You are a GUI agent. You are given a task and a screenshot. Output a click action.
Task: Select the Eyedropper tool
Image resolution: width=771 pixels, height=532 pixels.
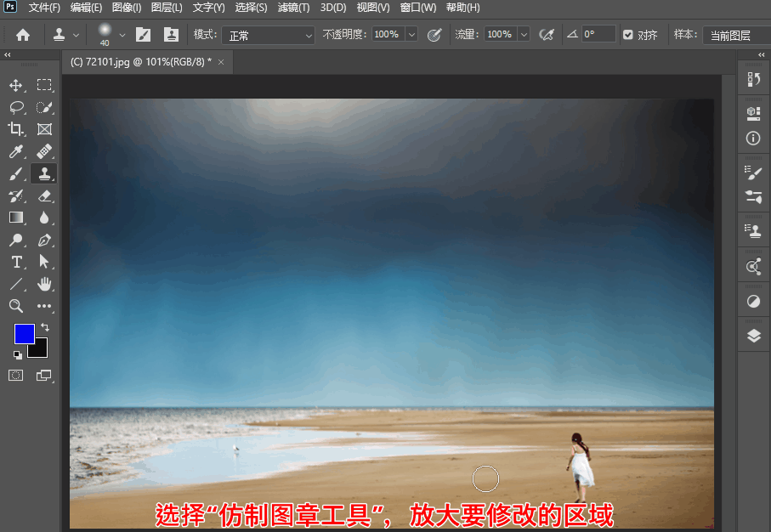pyautogui.click(x=16, y=151)
